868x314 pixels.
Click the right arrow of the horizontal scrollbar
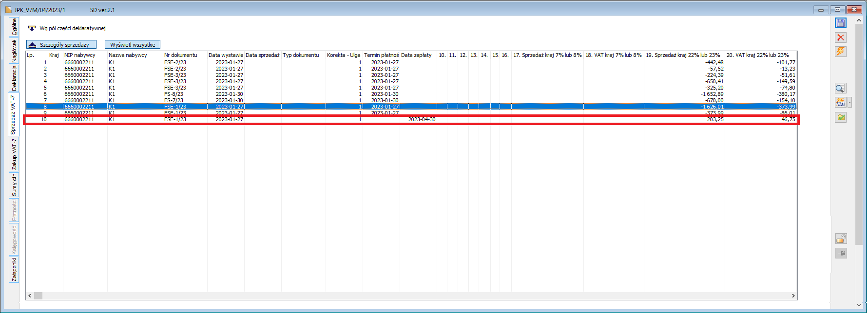pyautogui.click(x=793, y=296)
